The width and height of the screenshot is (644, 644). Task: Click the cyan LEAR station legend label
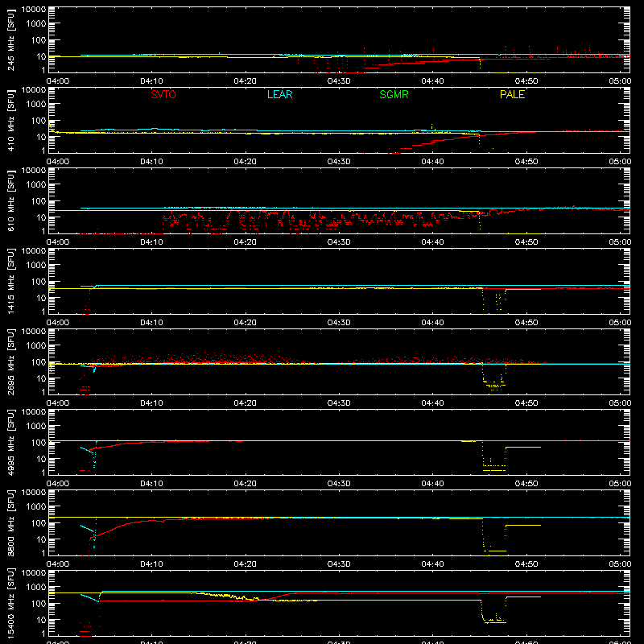point(279,94)
